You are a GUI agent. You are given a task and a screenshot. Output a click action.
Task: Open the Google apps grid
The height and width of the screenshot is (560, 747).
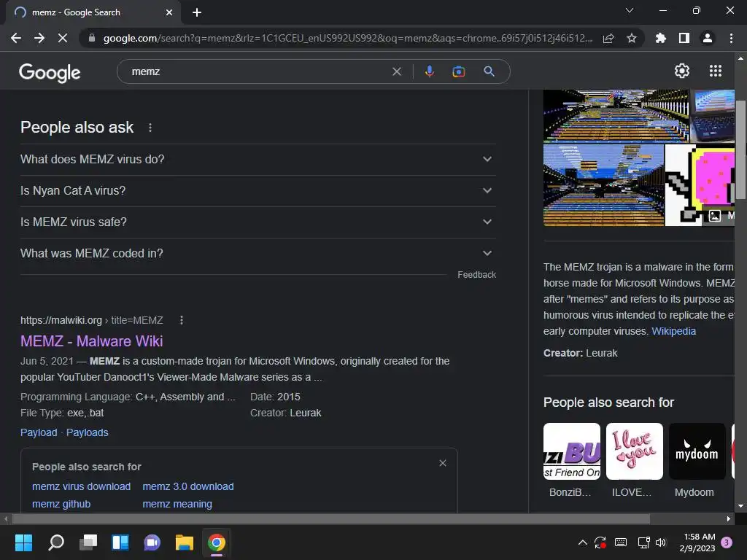click(715, 71)
